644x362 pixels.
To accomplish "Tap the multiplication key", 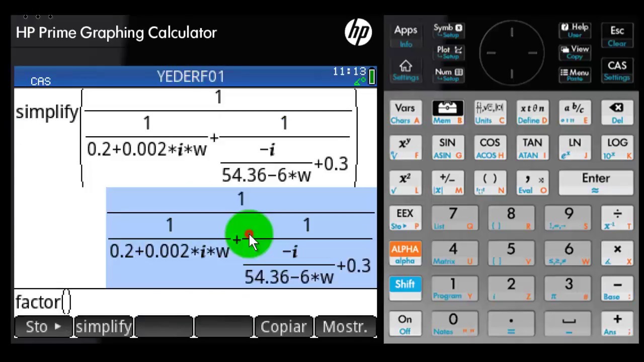I will (x=617, y=254).
